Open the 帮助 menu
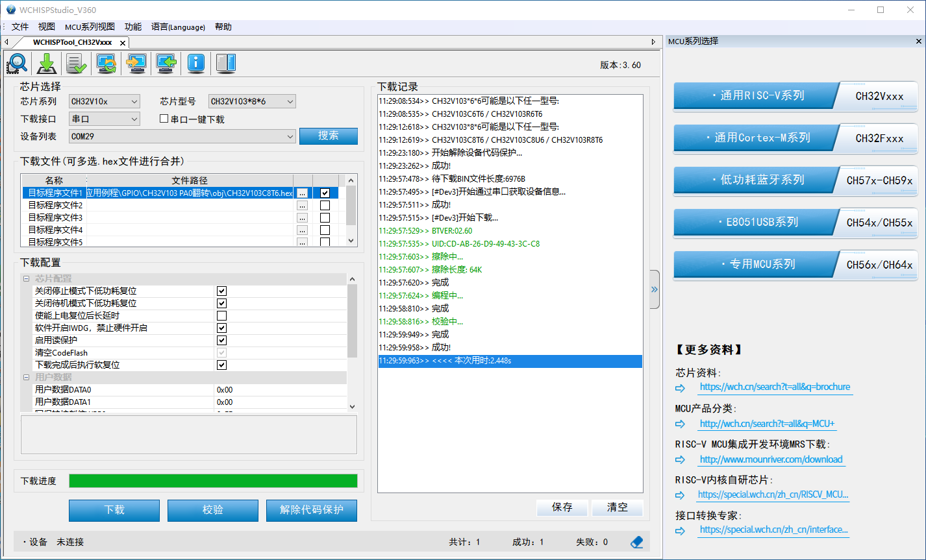 click(223, 27)
